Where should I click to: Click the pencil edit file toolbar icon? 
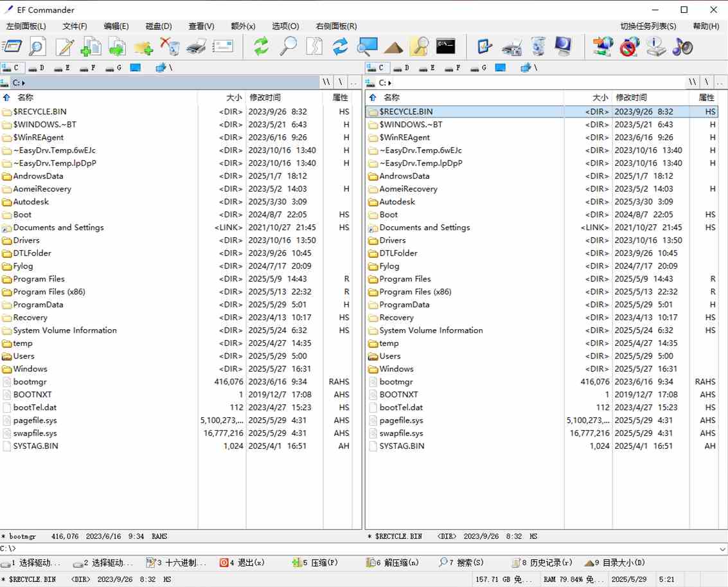64,47
